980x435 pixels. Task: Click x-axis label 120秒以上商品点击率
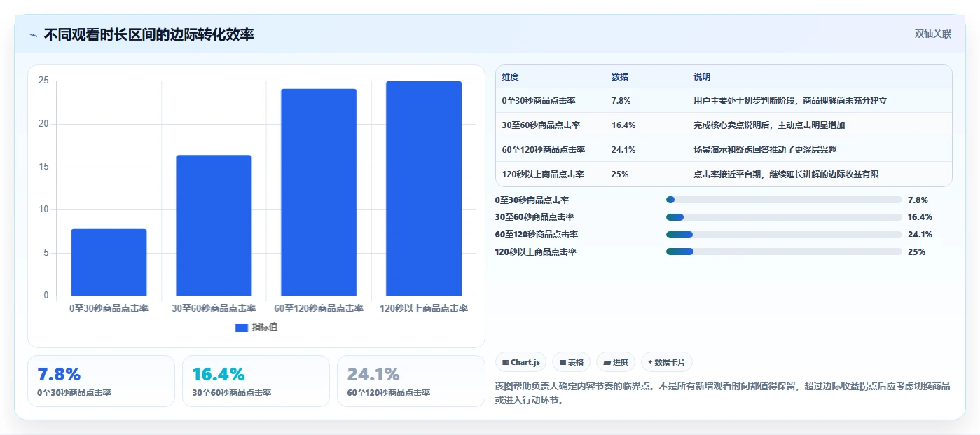pos(424,308)
